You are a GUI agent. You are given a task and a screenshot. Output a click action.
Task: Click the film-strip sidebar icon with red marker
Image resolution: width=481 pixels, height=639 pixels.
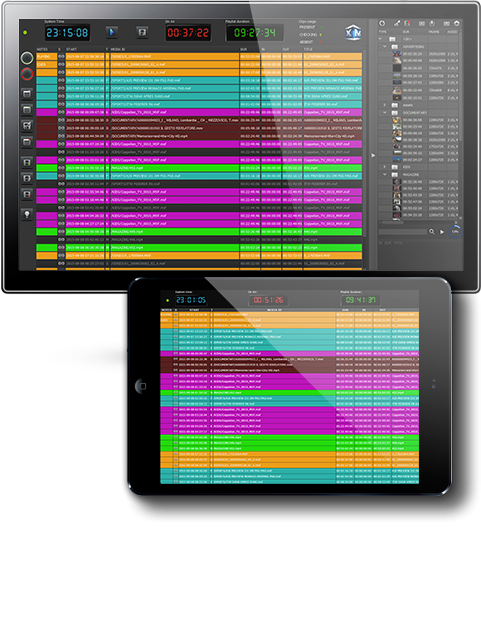click(x=27, y=194)
